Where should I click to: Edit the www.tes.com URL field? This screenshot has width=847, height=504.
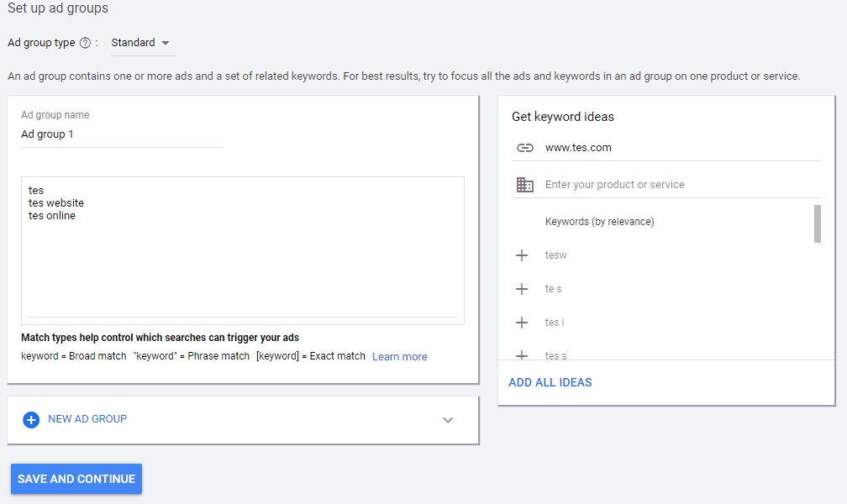pyautogui.click(x=672, y=148)
